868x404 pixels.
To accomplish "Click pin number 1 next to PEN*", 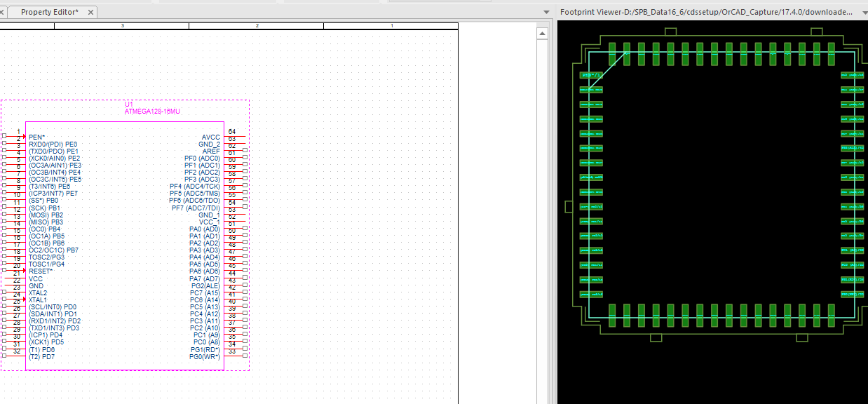I will (x=18, y=132).
